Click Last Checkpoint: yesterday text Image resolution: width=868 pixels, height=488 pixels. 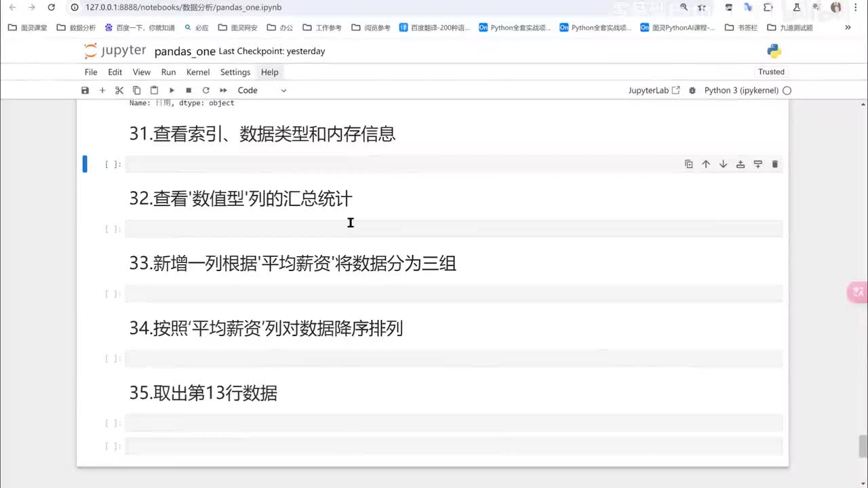coord(272,52)
